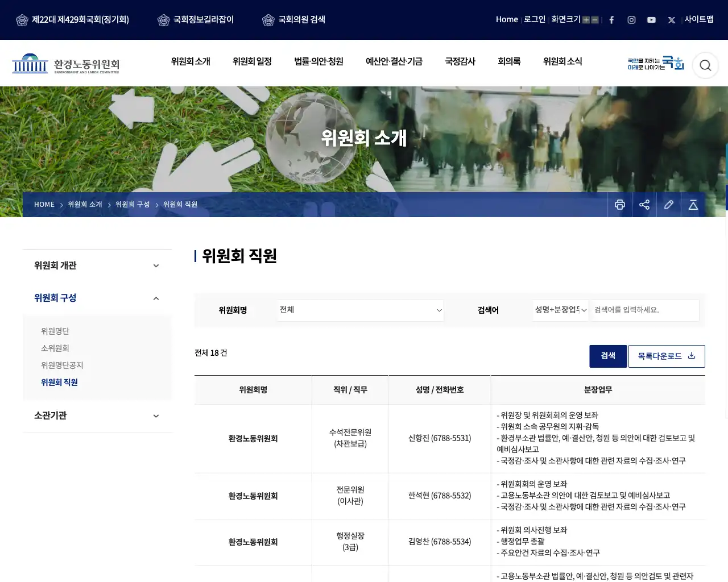Select 위원명단 in the sidebar
Screen dimensions: 728x582
pos(55,331)
